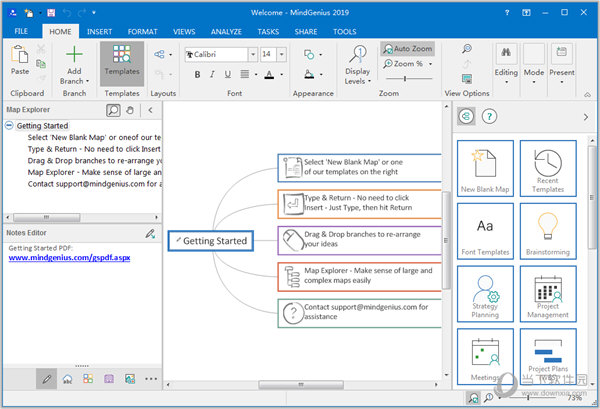Viewport: 600px width, 409px height.
Task: Click the Mode icon button
Action: point(534,54)
